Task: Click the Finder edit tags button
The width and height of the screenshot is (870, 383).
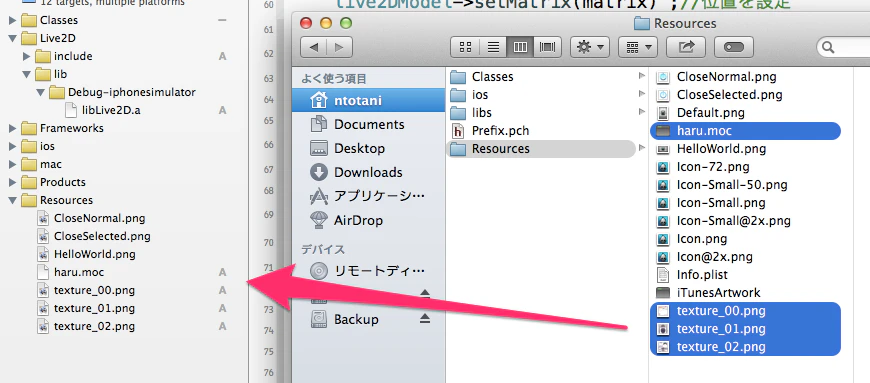Action: [734, 48]
